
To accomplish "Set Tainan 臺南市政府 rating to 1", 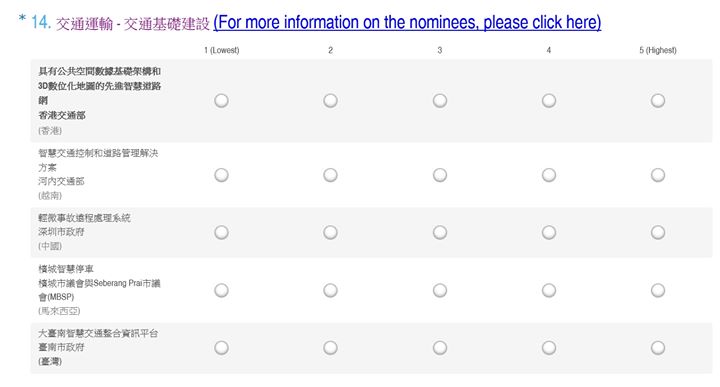I will pos(221,348).
